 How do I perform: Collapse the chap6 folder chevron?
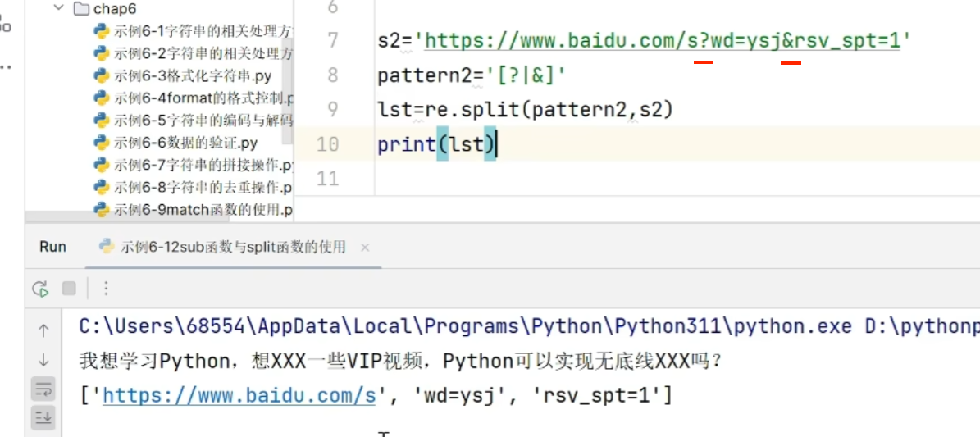(59, 9)
